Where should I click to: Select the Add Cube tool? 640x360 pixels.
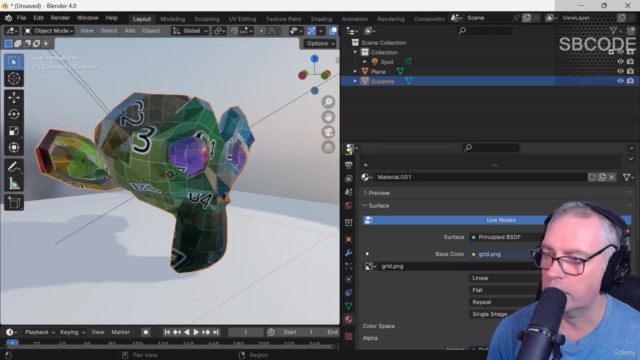pyautogui.click(x=14, y=202)
